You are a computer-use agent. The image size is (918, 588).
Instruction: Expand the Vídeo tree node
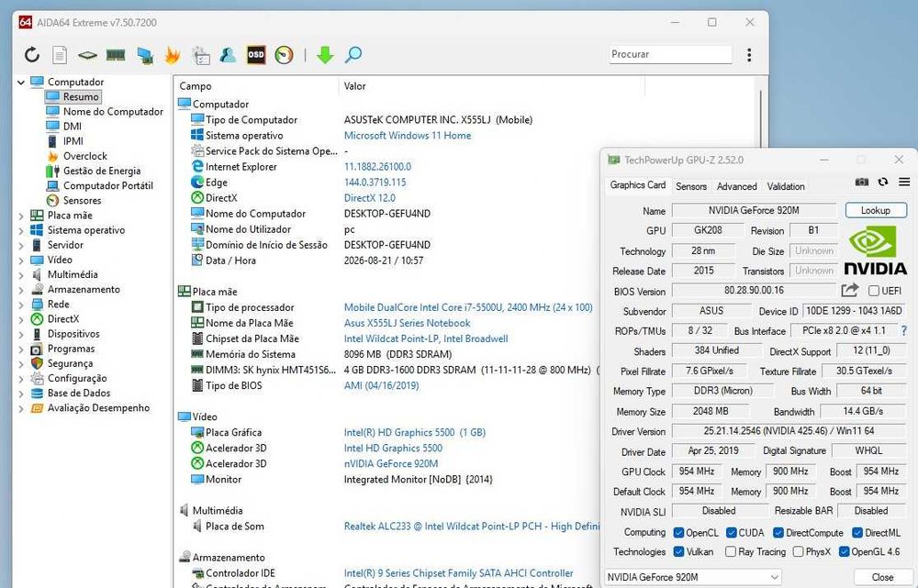pyautogui.click(x=21, y=261)
